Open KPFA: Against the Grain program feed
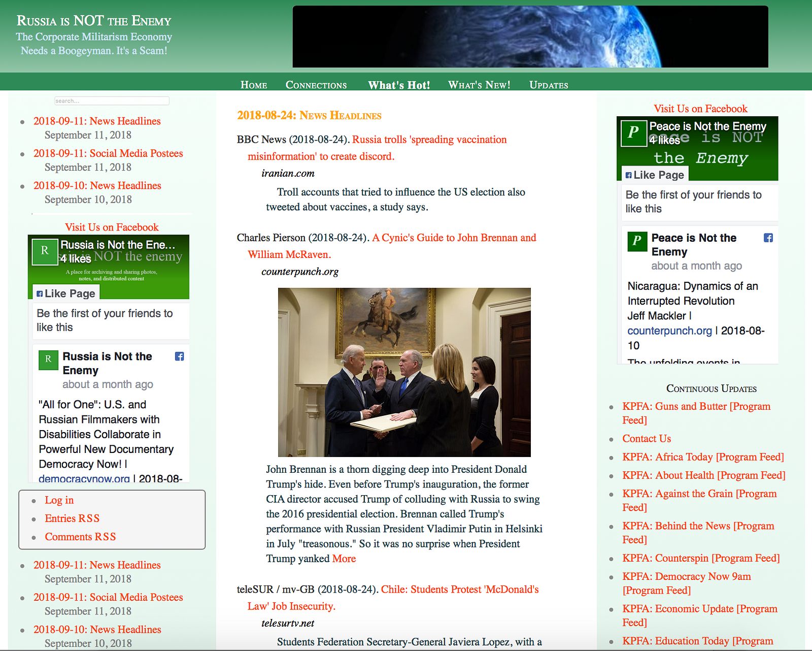 pyautogui.click(x=699, y=501)
